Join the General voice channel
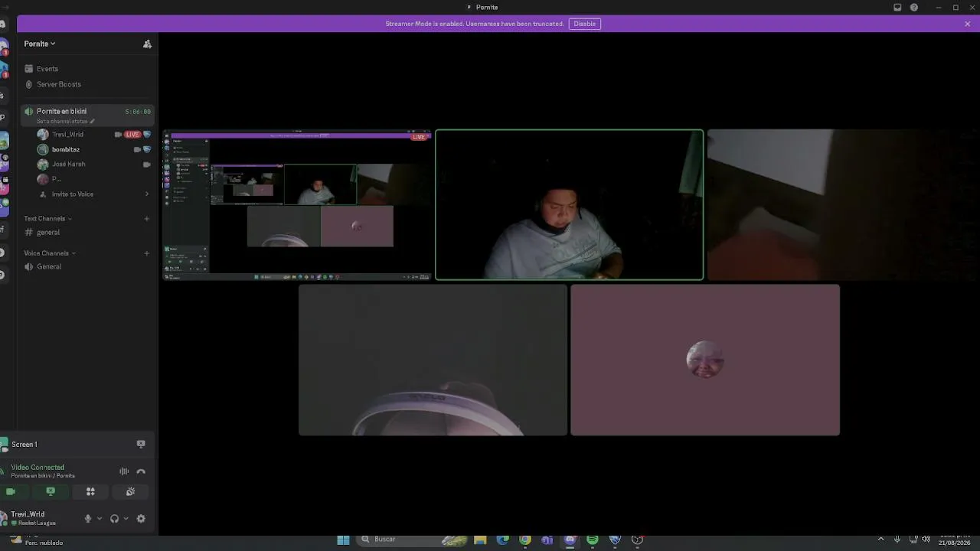Screen dimensions: 980x551 click(87, 267)
